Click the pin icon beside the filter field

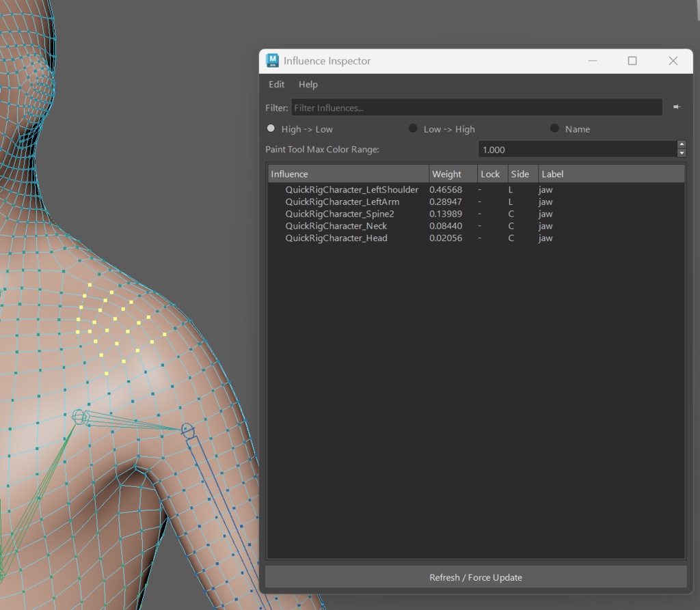click(x=677, y=107)
